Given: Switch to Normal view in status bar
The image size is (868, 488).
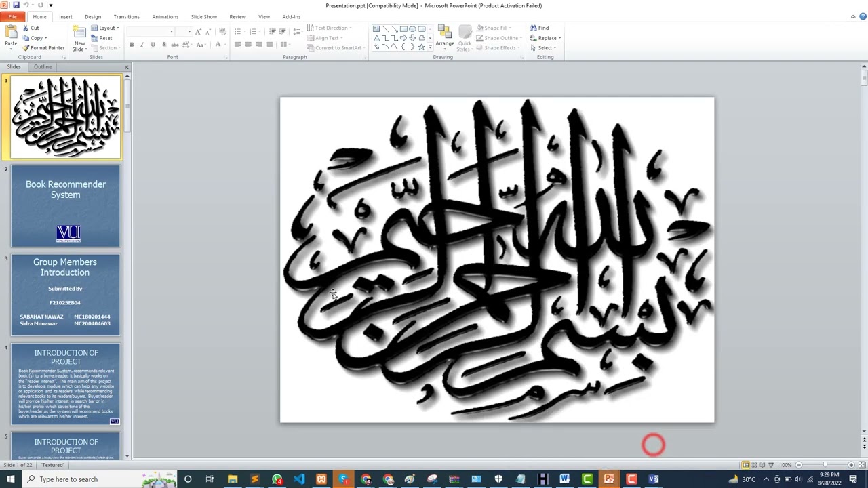Looking at the screenshot, I should click(x=746, y=465).
